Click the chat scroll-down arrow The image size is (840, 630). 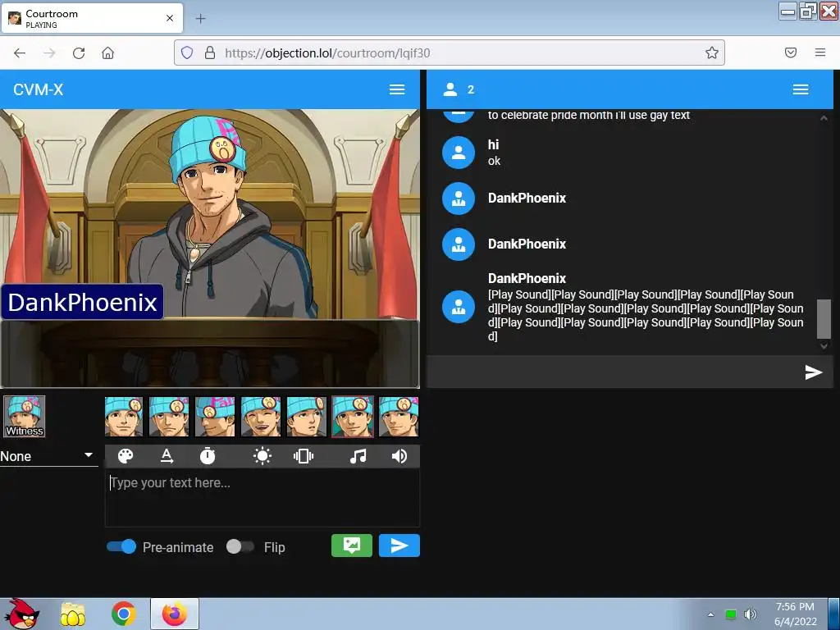point(824,347)
